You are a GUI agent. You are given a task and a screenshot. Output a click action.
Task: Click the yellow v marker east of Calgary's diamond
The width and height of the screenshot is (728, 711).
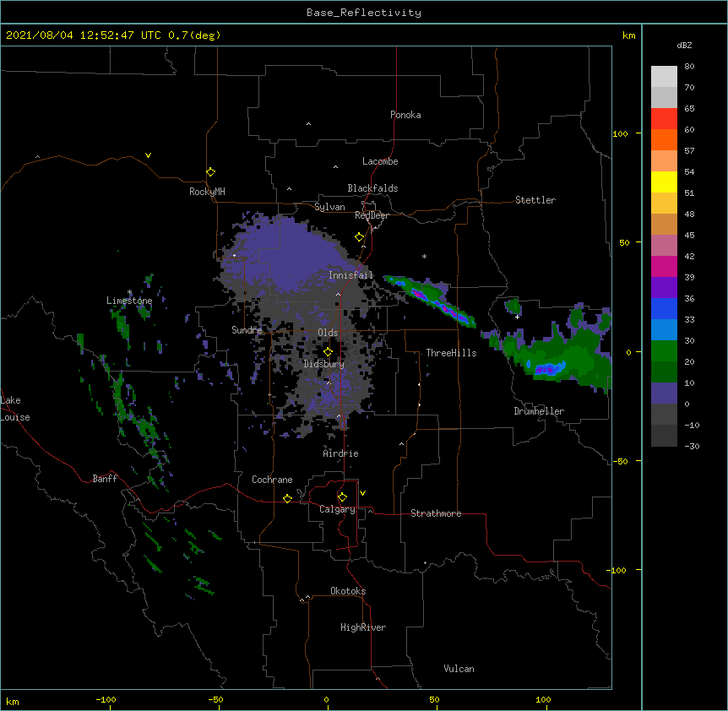point(362,493)
